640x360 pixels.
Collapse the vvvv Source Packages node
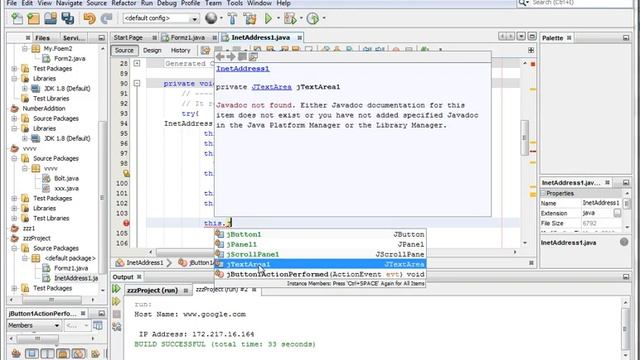pos(15,158)
